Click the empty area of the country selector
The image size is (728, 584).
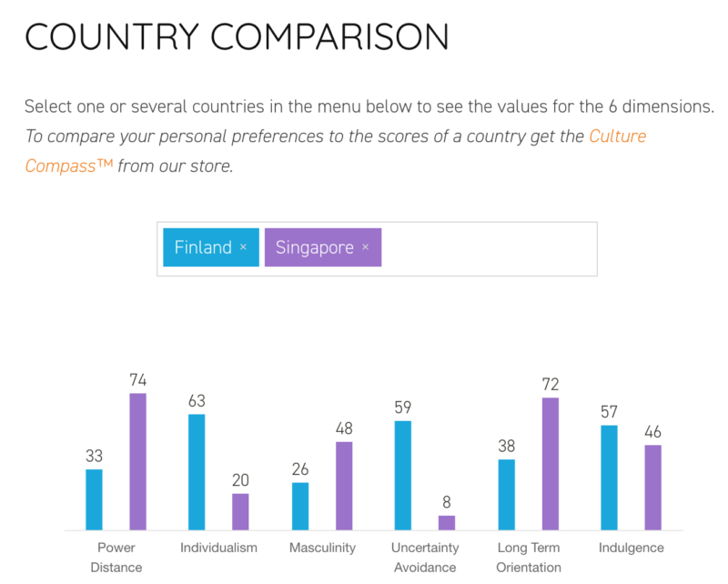(490, 248)
